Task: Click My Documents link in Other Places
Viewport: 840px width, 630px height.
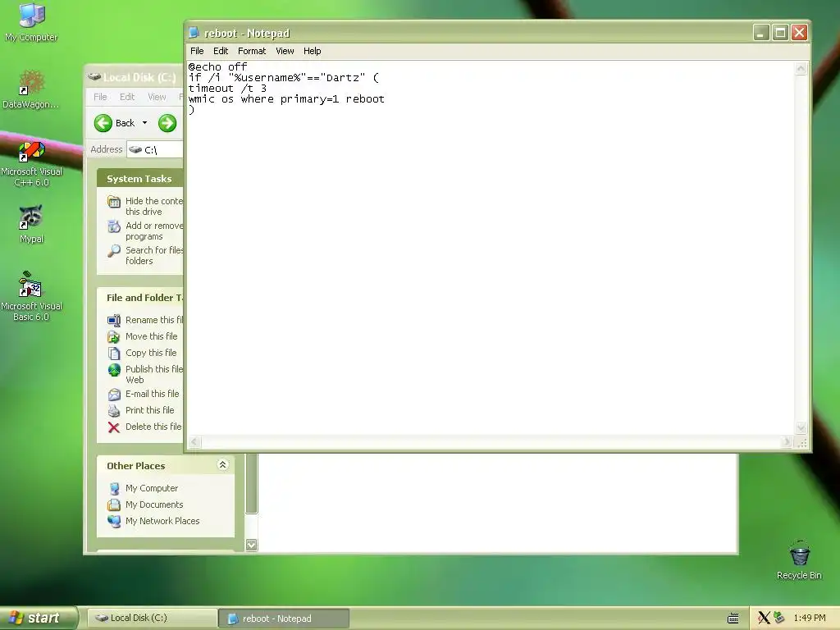Action: (x=154, y=504)
